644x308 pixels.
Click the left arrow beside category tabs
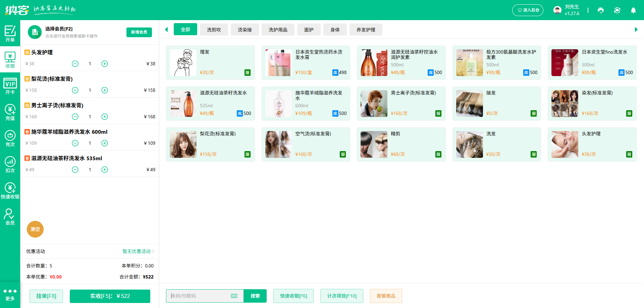pyautogui.click(x=166, y=29)
